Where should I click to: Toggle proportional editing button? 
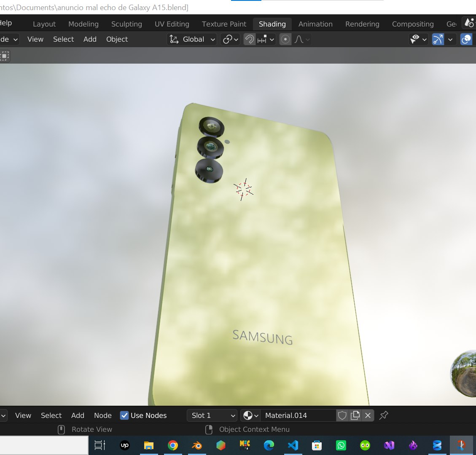285,40
